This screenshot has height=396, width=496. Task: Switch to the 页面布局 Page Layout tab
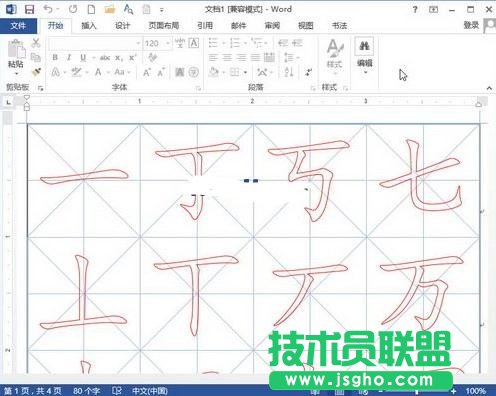(163, 26)
